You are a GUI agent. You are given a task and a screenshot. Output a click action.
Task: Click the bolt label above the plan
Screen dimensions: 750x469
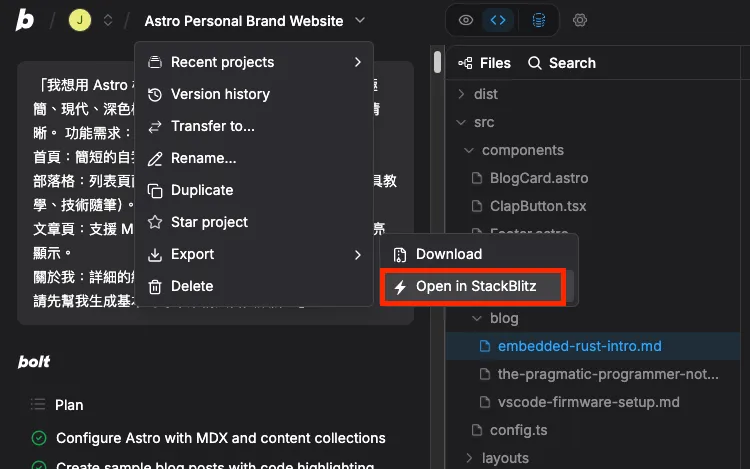[x=33, y=361]
